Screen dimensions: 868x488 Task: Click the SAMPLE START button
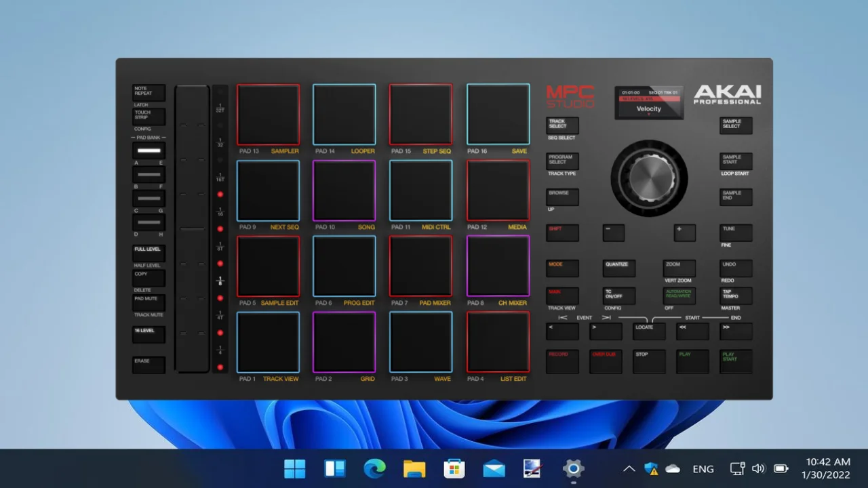tap(736, 161)
